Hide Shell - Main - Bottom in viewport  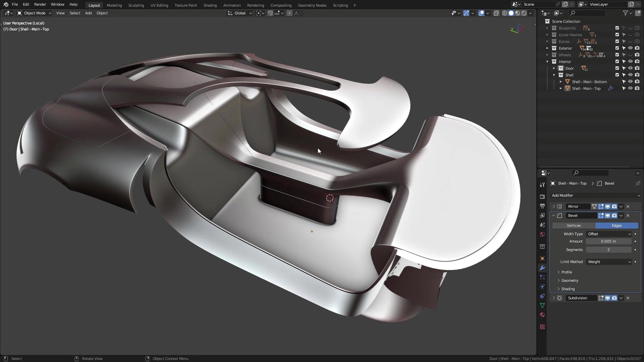tap(631, 82)
